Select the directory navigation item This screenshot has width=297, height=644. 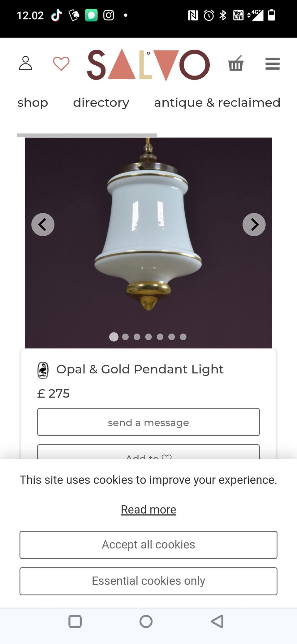(101, 103)
